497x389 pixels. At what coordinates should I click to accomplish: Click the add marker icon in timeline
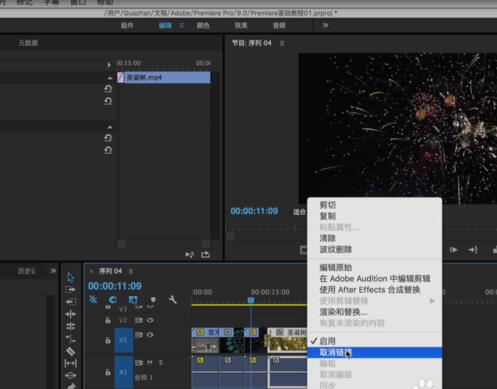153,299
